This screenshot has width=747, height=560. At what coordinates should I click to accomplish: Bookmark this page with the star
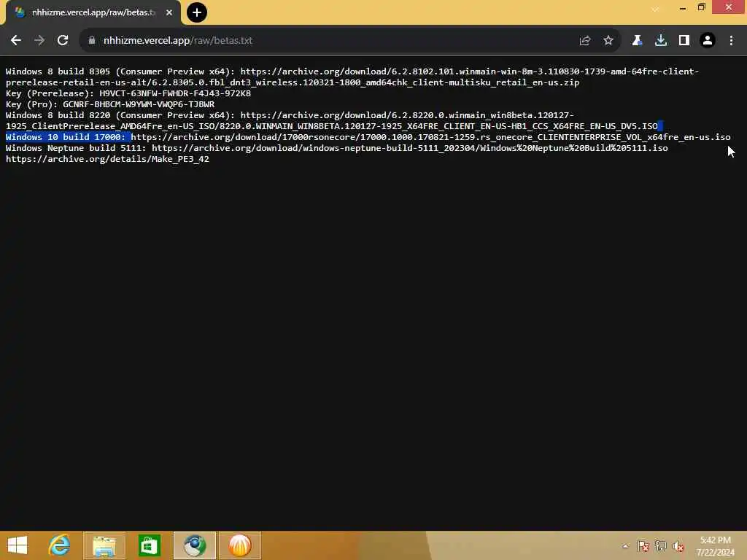pyautogui.click(x=608, y=41)
